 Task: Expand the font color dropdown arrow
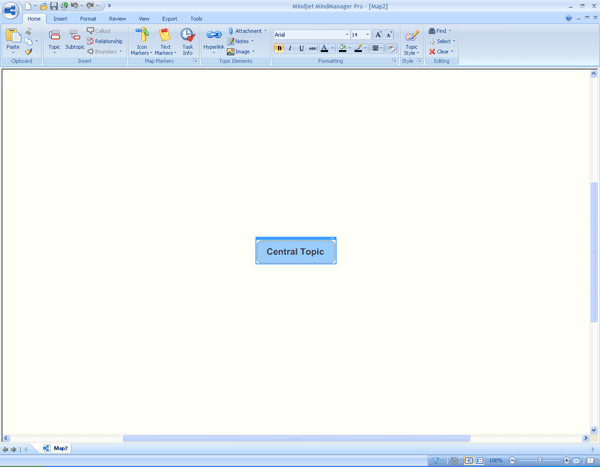(x=333, y=48)
